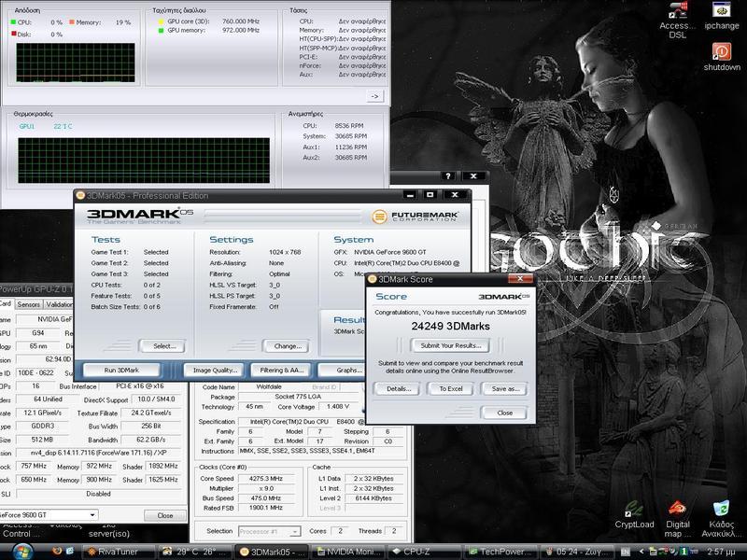Click the Resolution 1024 x 768 setting
747x560 pixels.
click(285, 252)
